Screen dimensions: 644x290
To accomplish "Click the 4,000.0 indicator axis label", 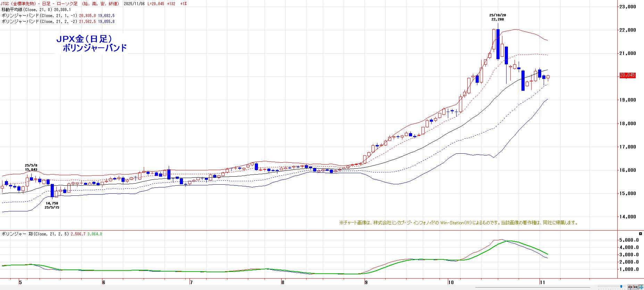I will (629, 247).
